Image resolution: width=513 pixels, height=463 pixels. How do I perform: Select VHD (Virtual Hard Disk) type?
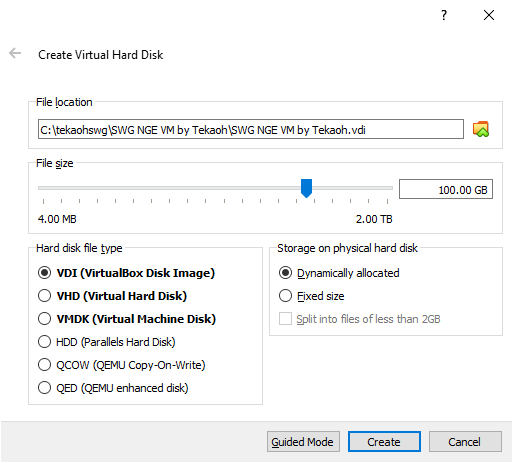112,296
